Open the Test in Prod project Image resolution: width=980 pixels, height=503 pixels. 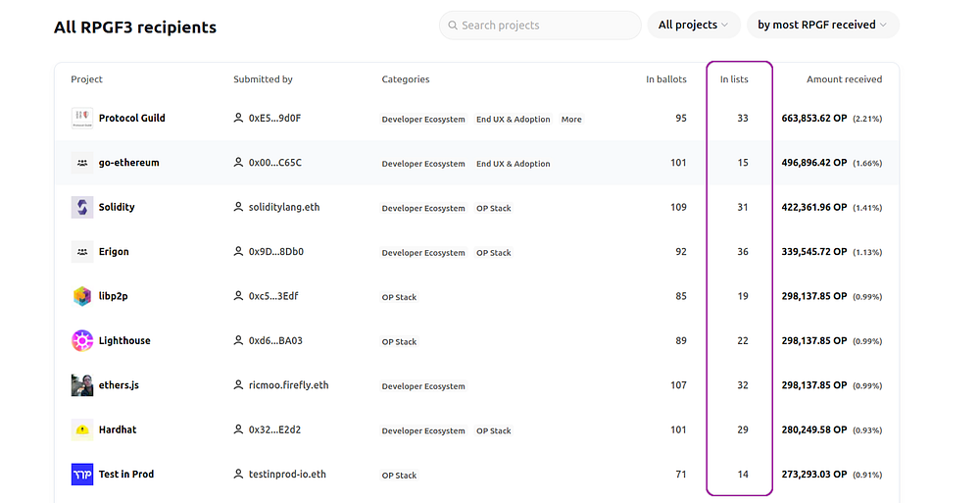pos(126,475)
